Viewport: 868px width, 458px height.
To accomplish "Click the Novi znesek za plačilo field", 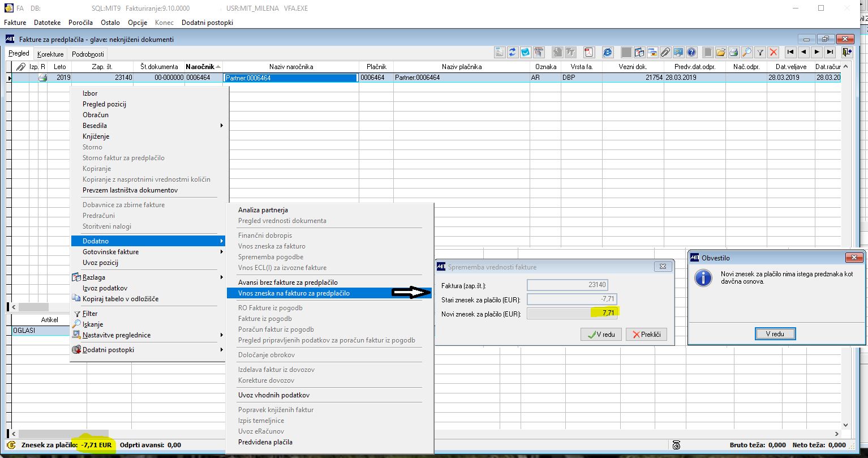I will click(571, 313).
